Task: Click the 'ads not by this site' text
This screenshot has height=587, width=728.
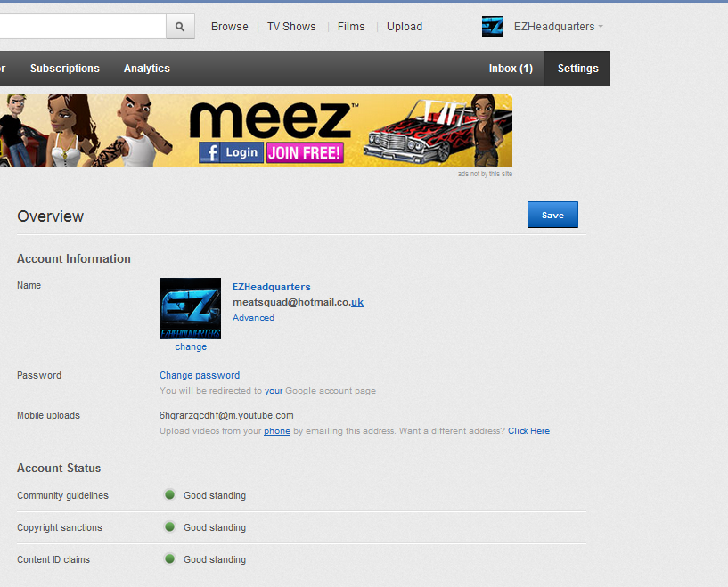Action: (x=485, y=174)
